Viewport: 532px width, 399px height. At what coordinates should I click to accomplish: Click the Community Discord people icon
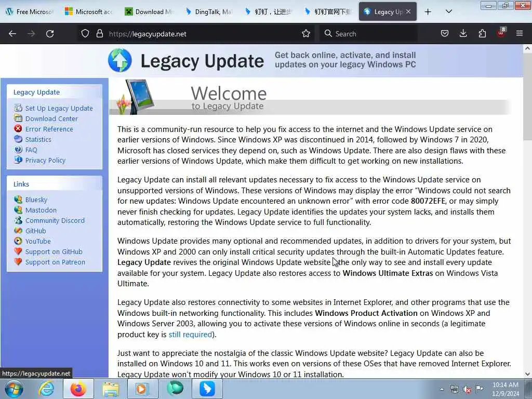click(18, 220)
